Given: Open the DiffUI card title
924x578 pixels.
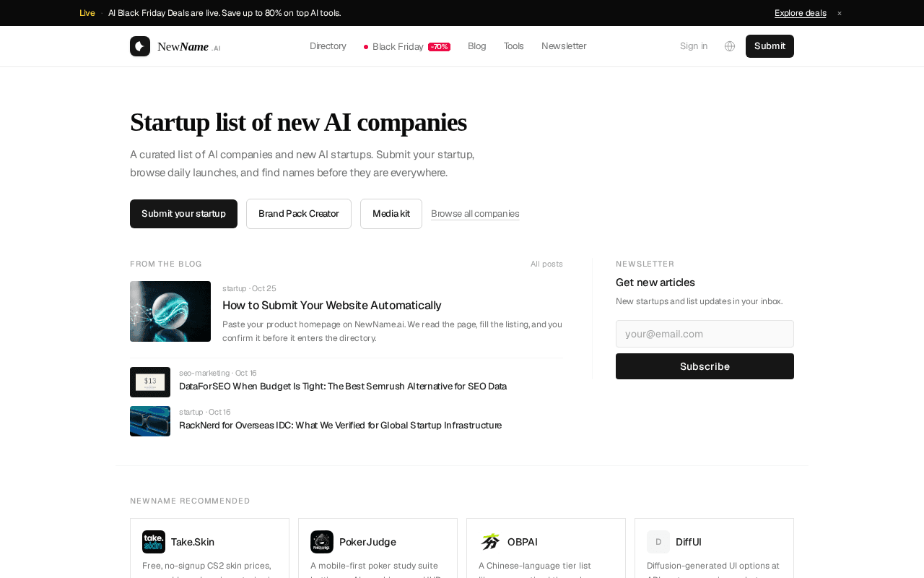Looking at the screenshot, I should (x=689, y=542).
